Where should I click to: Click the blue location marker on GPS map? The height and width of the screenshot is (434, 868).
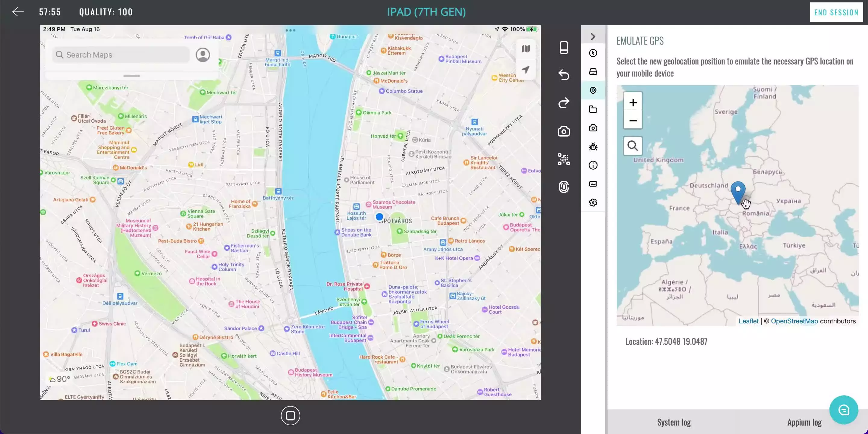pos(738,193)
